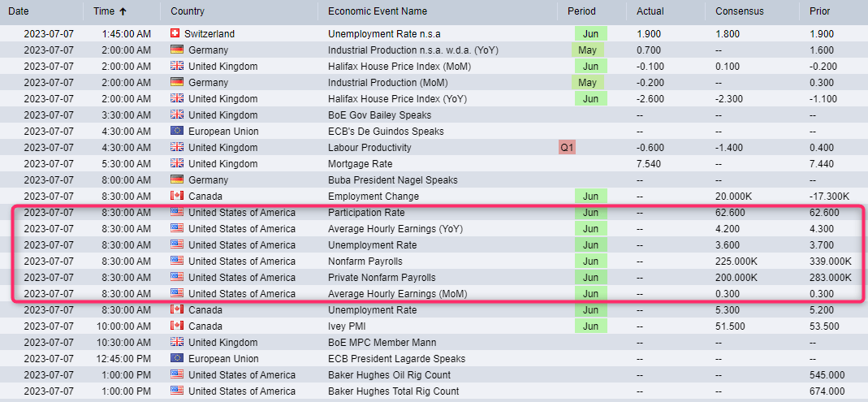Click May badge for Industrial Production (YoY)
This screenshot has width=868, height=402.
[x=588, y=50]
